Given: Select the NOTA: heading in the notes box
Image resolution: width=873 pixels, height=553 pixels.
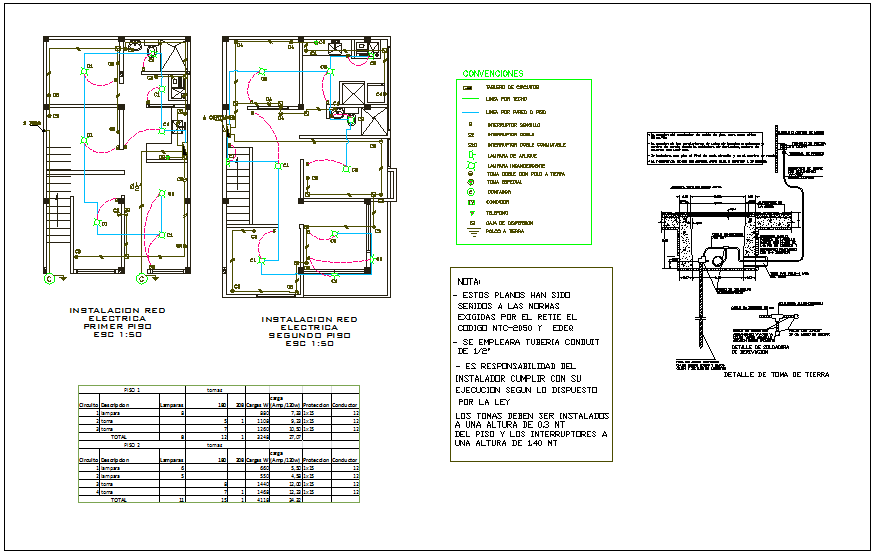Looking at the screenshot, I should tap(469, 282).
